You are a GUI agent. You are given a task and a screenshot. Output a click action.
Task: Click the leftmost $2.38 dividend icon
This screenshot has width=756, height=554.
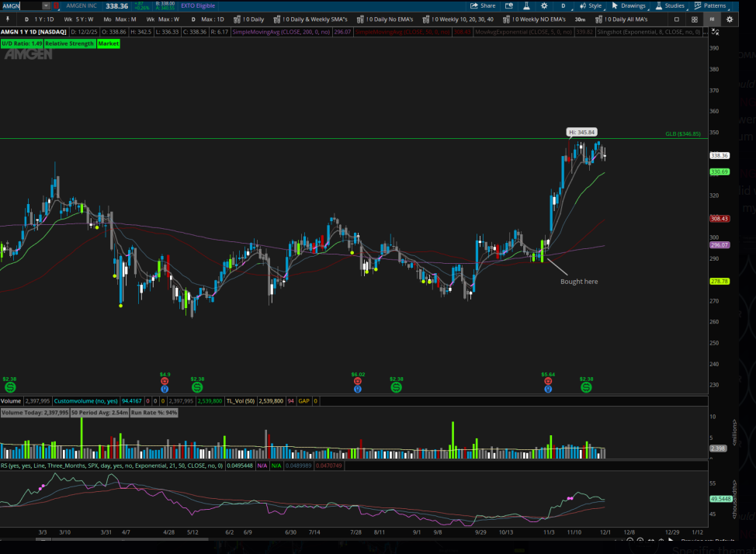tap(9, 387)
